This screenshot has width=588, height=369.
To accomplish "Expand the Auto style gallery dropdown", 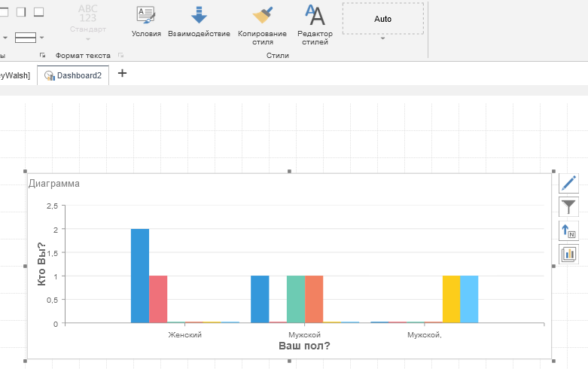I will coord(382,39).
